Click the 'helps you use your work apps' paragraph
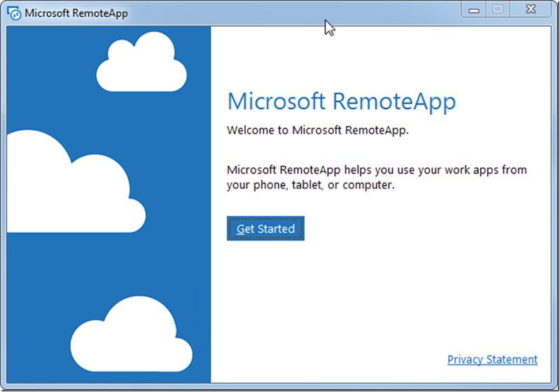Screen dimensions: 560x392 click(377, 177)
